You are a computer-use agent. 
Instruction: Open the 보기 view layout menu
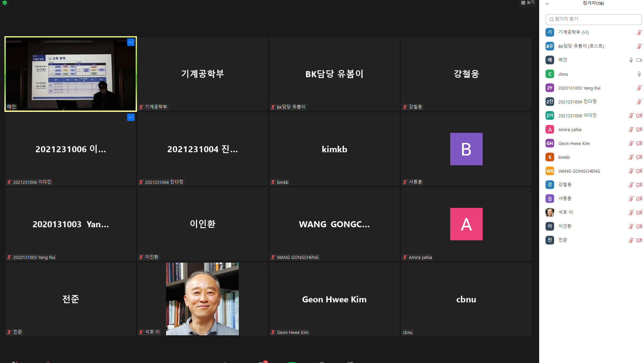[528, 3]
